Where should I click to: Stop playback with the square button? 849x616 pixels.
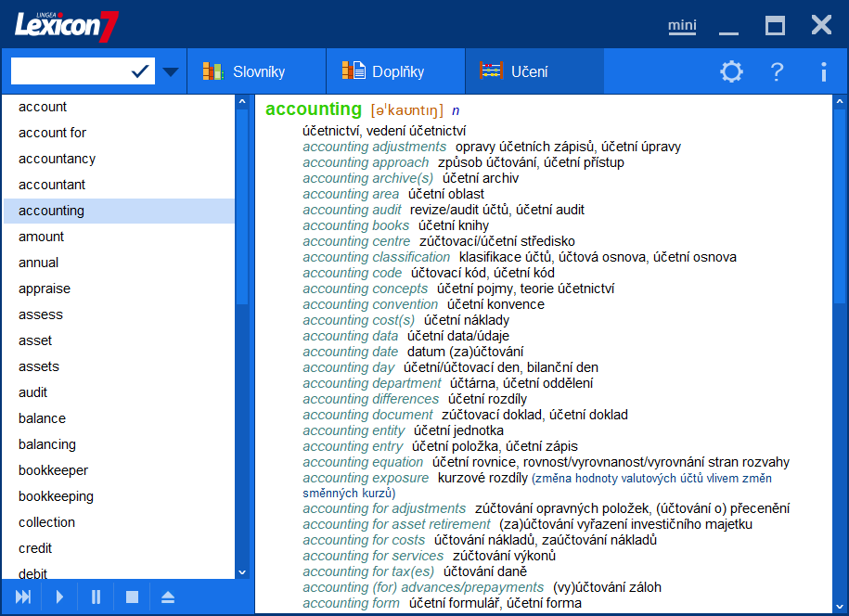click(132, 597)
